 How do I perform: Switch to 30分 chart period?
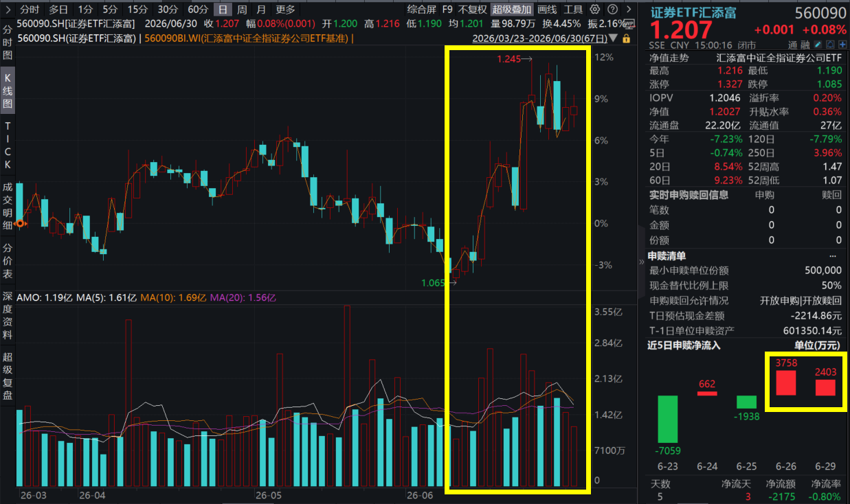(x=168, y=10)
